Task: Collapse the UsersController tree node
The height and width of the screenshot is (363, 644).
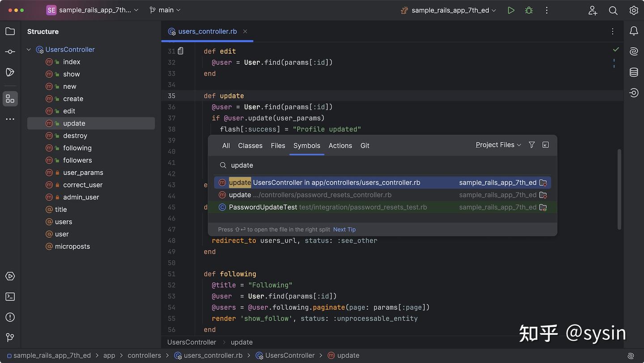Action: [29, 50]
